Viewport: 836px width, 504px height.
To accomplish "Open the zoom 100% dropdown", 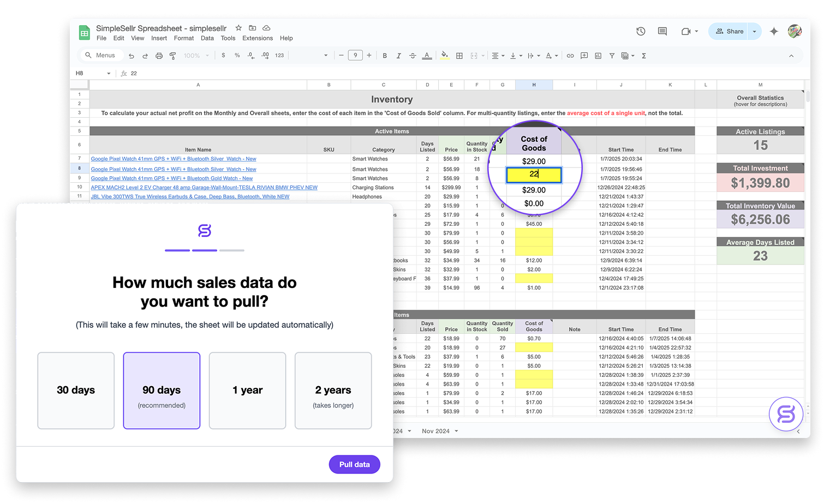I will (196, 56).
